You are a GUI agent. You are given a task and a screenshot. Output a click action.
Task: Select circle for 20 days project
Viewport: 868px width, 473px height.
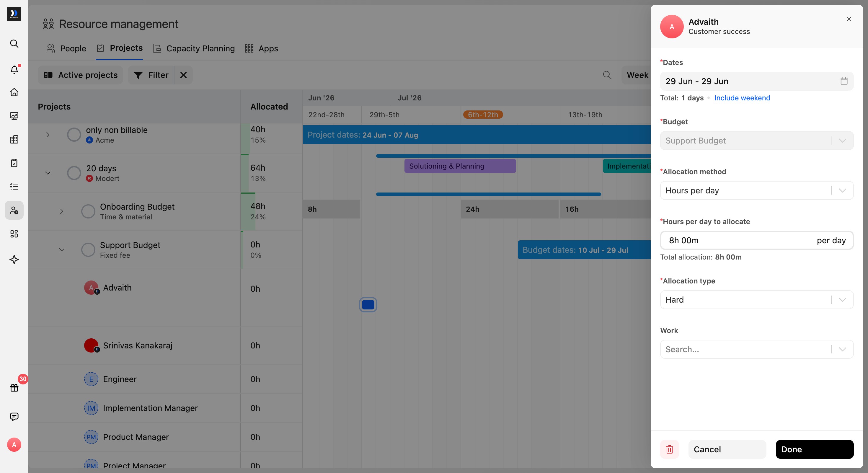coord(74,173)
